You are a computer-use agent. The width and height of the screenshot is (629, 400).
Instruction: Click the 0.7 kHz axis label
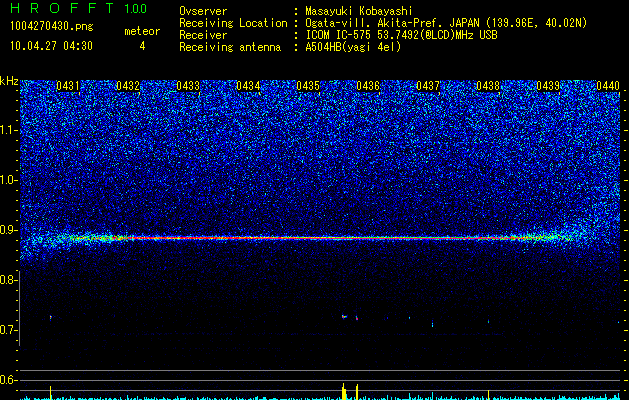tap(7, 330)
